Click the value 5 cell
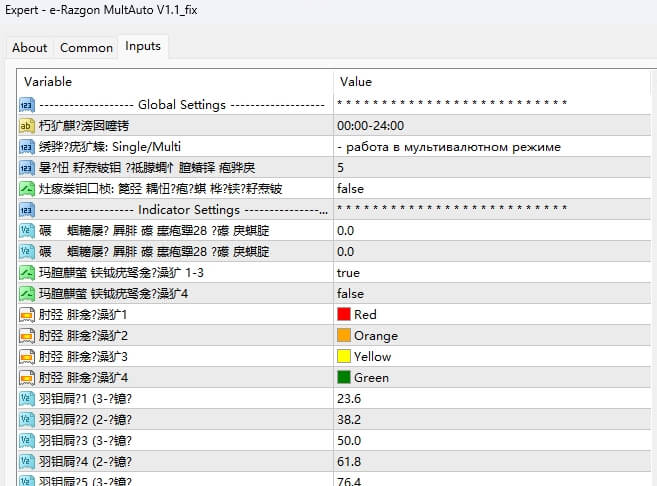The height and width of the screenshot is (486, 657). (492, 168)
